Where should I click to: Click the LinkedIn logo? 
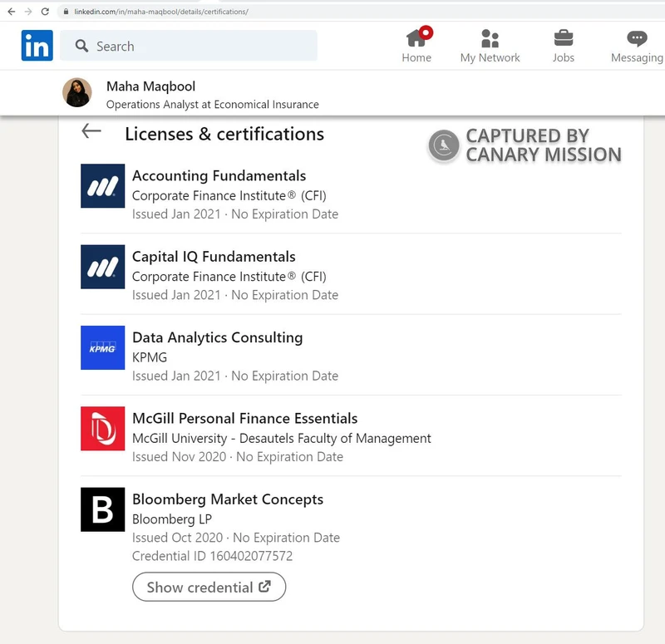tap(37, 46)
